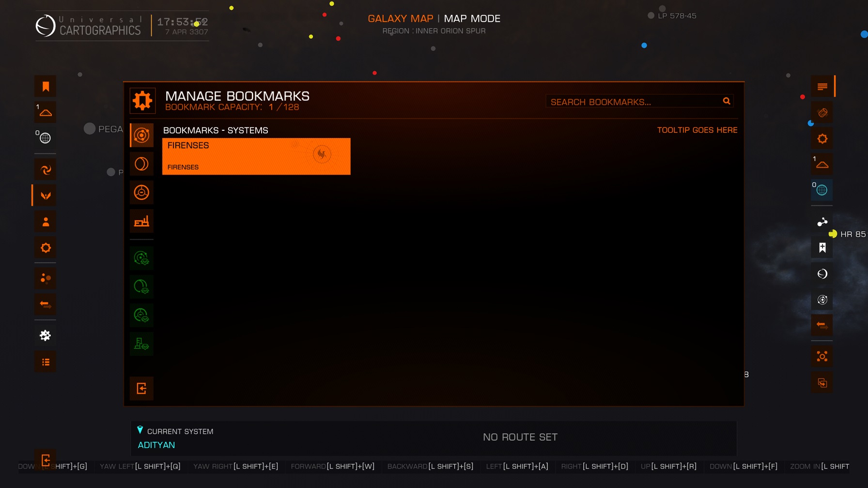
Task: Click the gear icon in right sidebar
Action: [x=822, y=139]
